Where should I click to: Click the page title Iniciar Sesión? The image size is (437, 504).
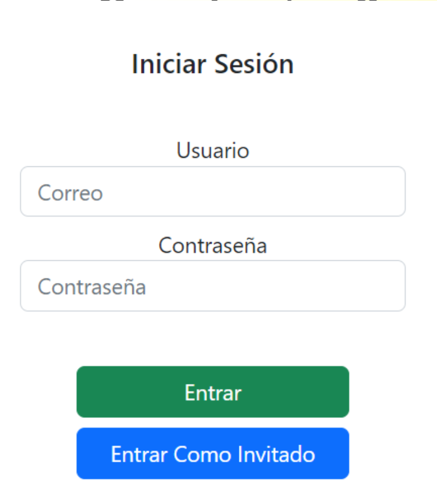[x=213, y=64]
